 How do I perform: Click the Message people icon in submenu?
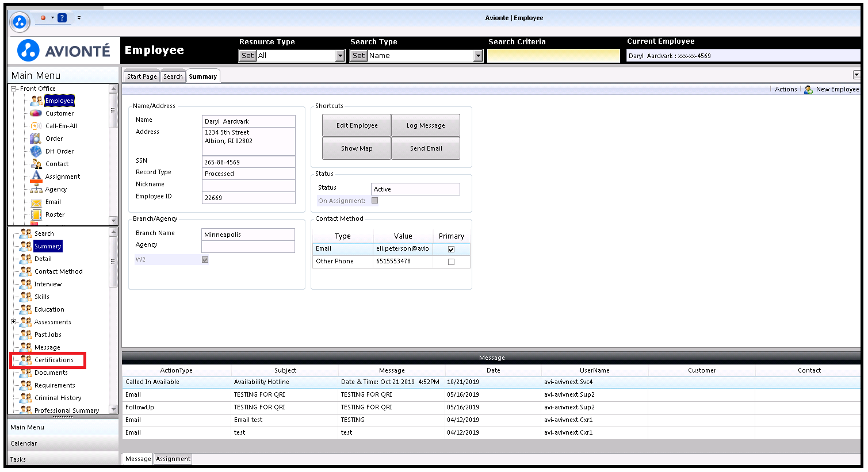tap(25, 347)
